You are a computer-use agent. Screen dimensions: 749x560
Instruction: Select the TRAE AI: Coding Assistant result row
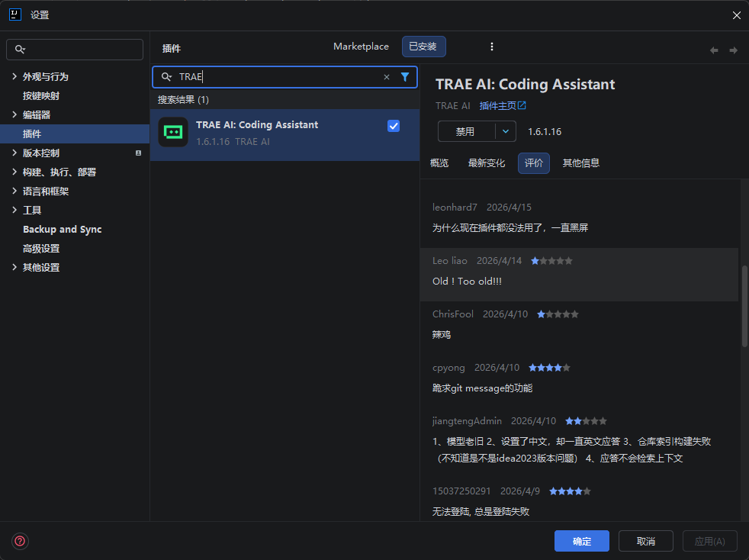284,135
